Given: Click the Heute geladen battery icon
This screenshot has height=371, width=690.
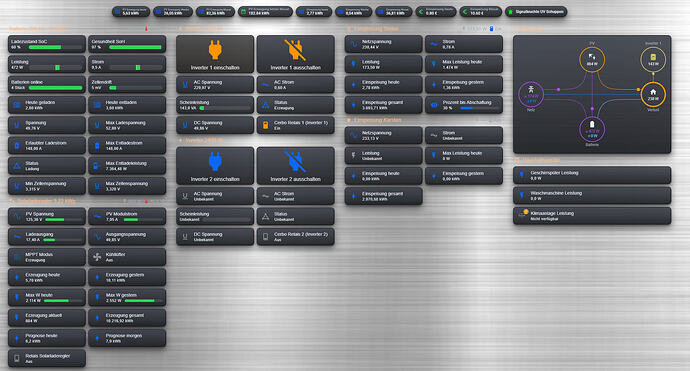Looking at the screenshot, I should [17, 105].
